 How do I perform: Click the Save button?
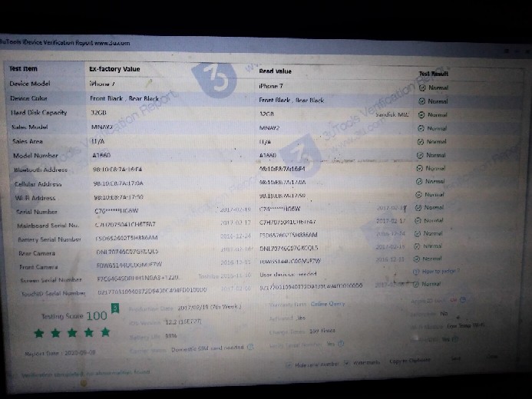click(455, 358)
